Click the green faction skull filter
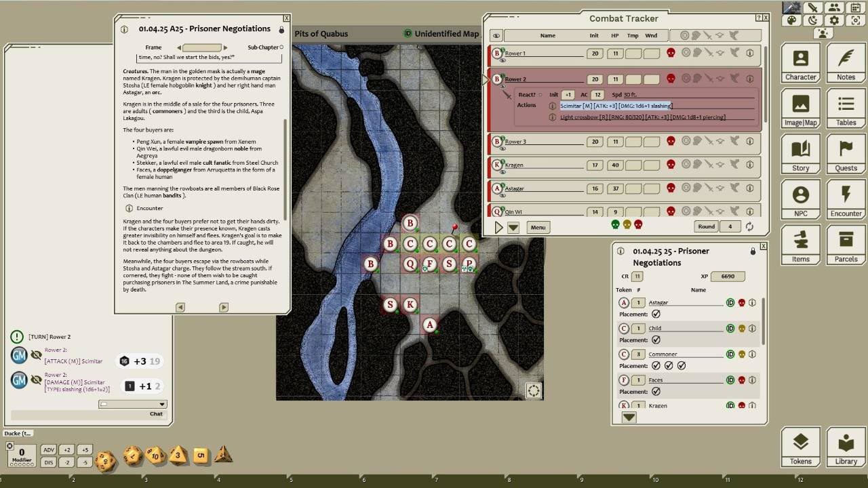 tap(616, 225)
